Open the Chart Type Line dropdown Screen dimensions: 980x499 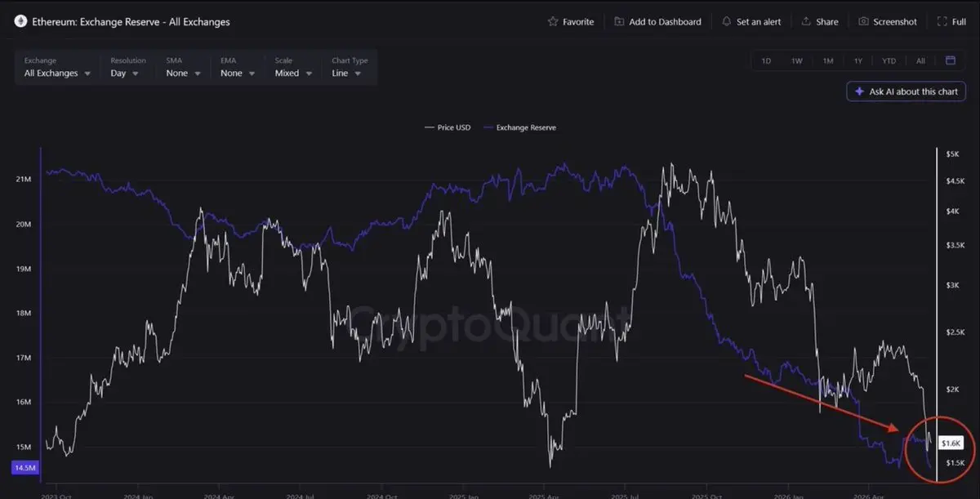pos(350,67)
